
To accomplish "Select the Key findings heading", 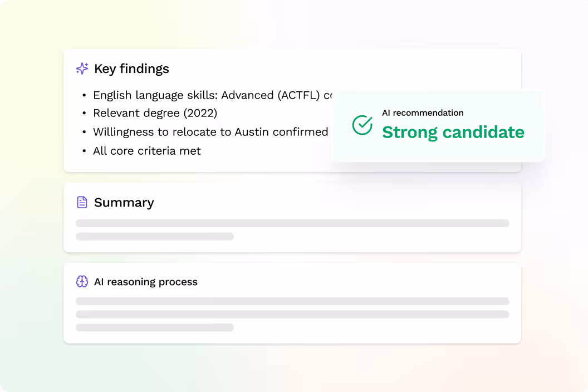I will pos(131,69).
